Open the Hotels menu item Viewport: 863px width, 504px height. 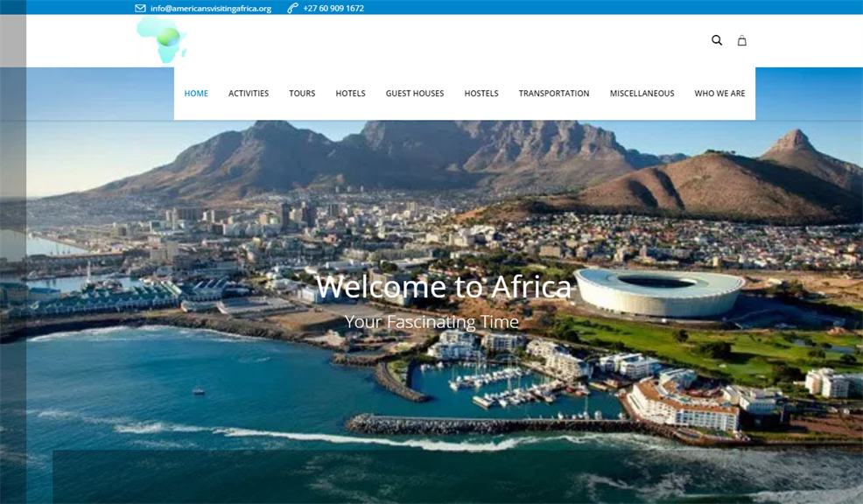pos(351,94)
